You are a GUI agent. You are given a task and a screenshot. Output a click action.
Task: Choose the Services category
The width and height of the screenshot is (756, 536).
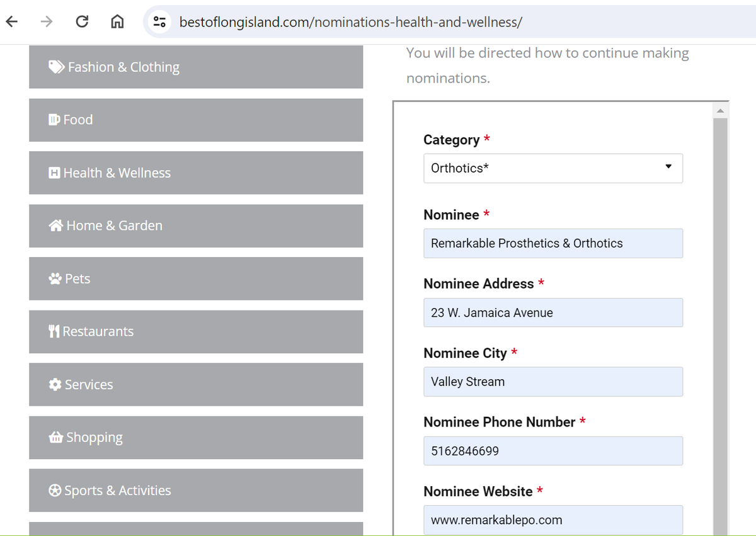click(x=196, y=384)
